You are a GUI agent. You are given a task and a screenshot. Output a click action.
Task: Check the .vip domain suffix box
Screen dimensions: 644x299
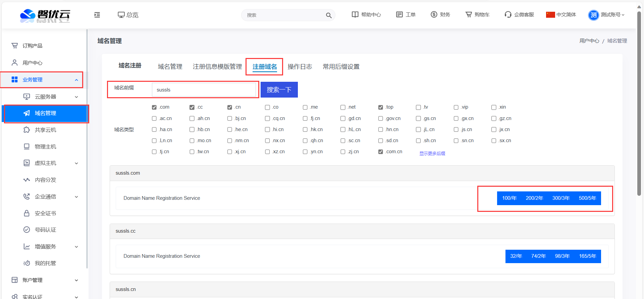coord(456,107)
